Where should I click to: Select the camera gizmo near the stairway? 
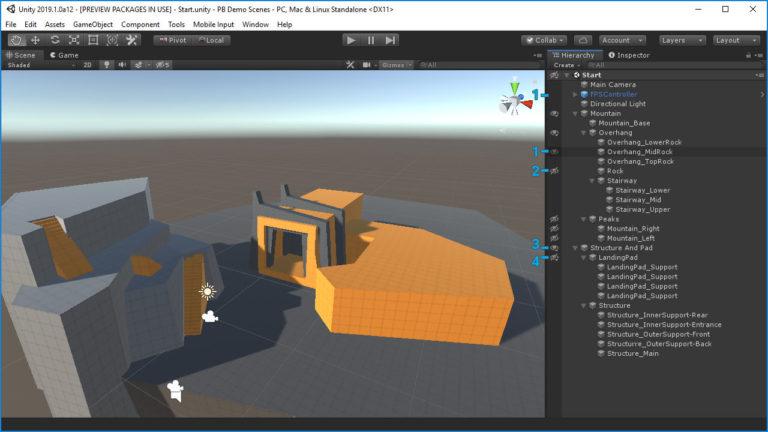tap(210, 316)
